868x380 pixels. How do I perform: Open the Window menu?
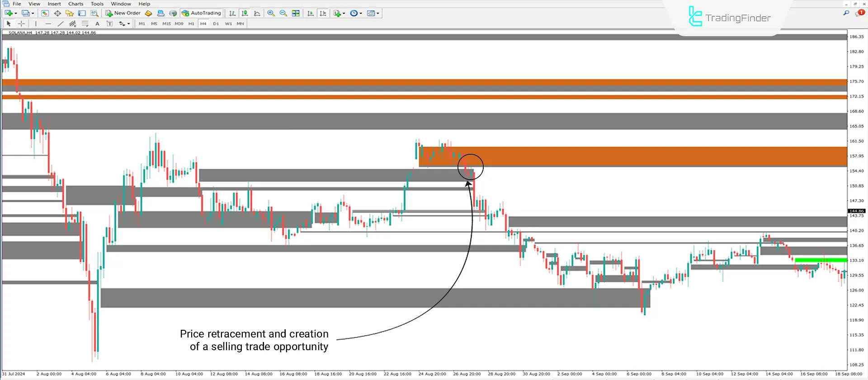(121, 4)
